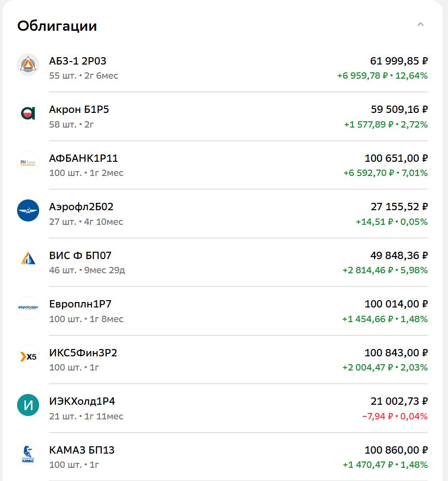Click the Облигации section heading
The image size is (448, 481).
tap(57, 26)
